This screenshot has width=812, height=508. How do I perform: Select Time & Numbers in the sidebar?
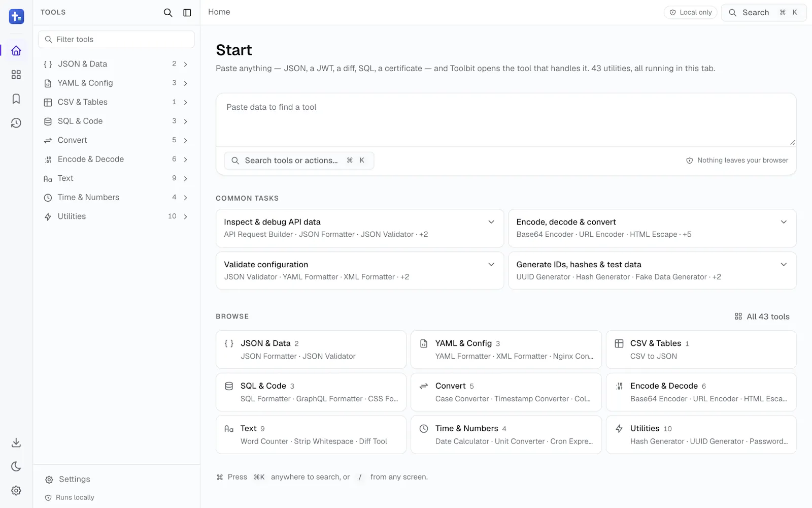coord(116,197)
